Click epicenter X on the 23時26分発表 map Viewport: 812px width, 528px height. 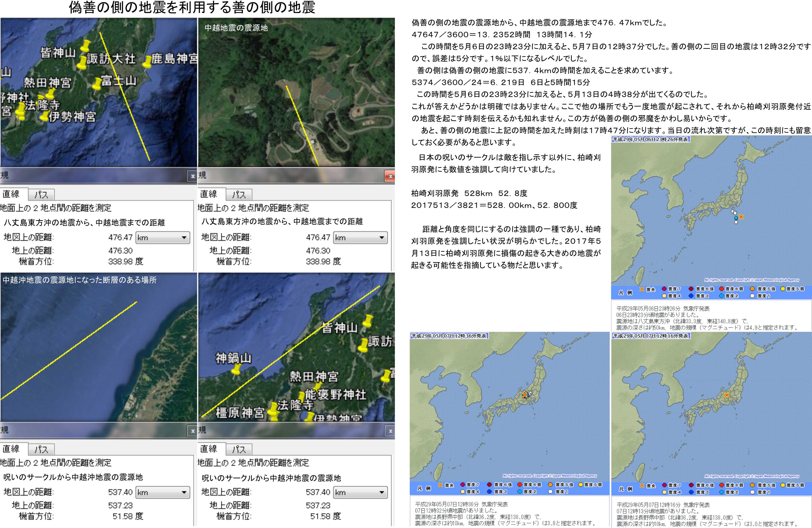coord(741,217)
